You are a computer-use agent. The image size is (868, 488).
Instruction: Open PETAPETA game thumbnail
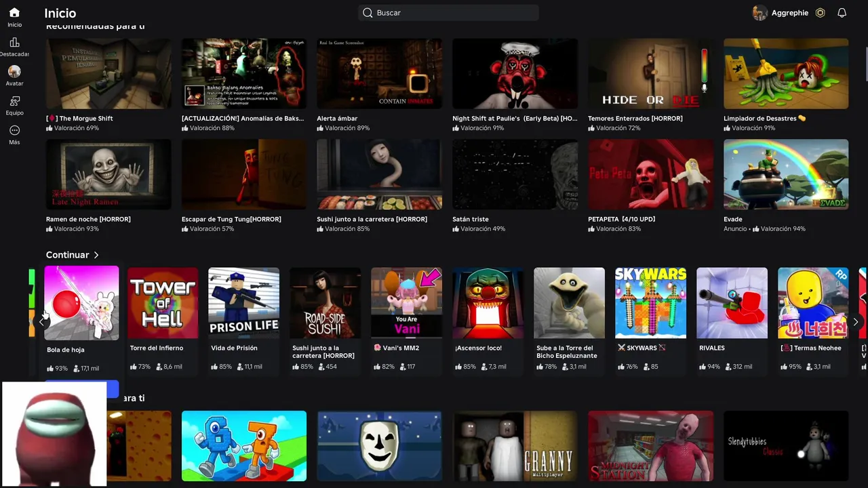[x=651, y=174]
